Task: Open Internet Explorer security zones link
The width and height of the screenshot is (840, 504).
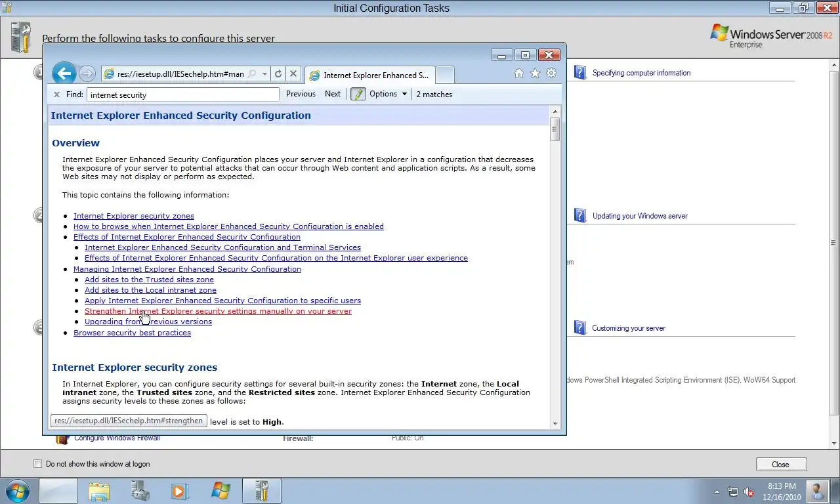Action: [134, 216]
